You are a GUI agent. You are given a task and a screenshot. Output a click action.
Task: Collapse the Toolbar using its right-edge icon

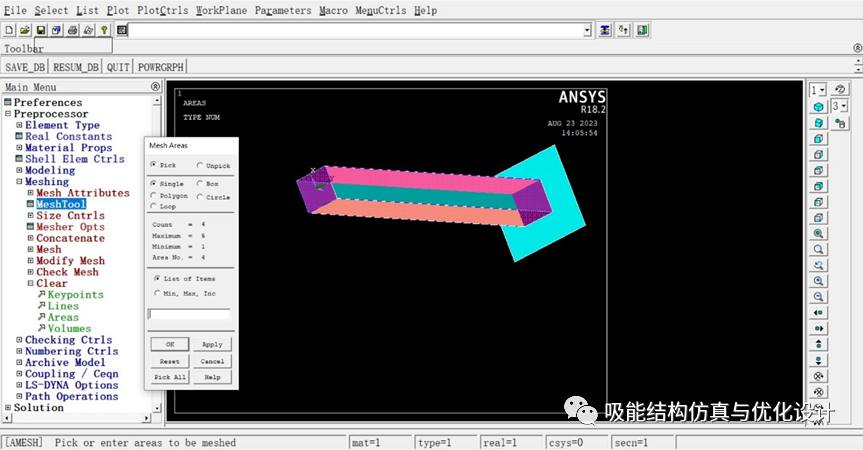click(x=857, y=48)
